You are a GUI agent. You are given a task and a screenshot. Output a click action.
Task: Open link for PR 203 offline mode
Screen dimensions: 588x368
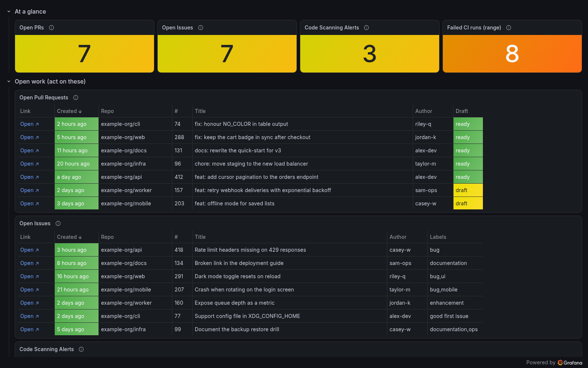(x=29, y=204)
